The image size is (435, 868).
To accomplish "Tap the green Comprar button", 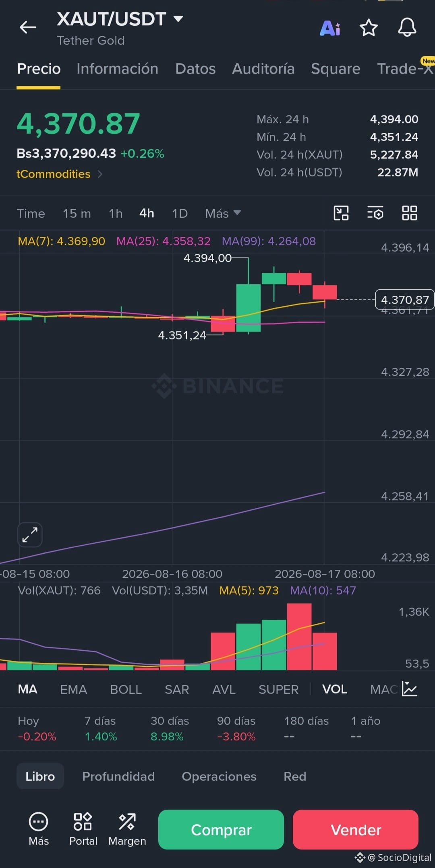I will (x=221, y=829).
